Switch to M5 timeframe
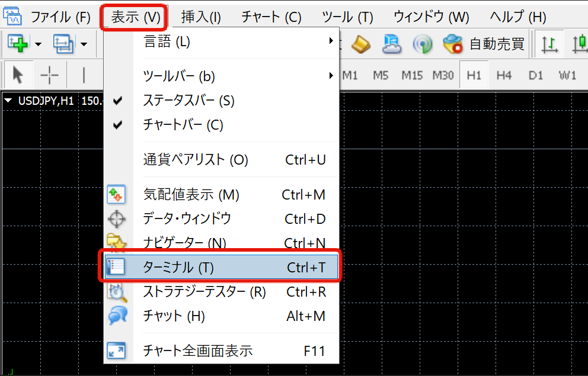This screenshot has height=376, width=588. pyautogui.click(x=381, y=75)
